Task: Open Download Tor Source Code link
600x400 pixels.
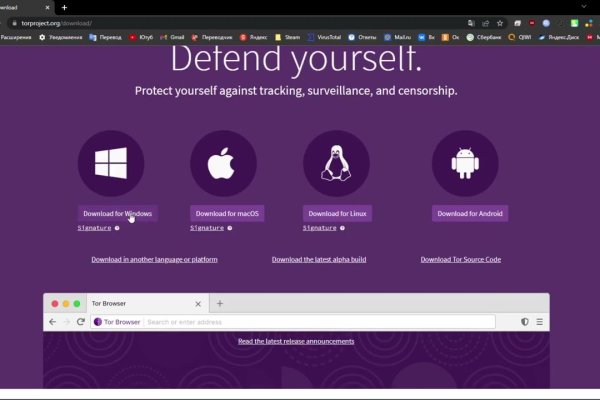Action: pos(460,259)
